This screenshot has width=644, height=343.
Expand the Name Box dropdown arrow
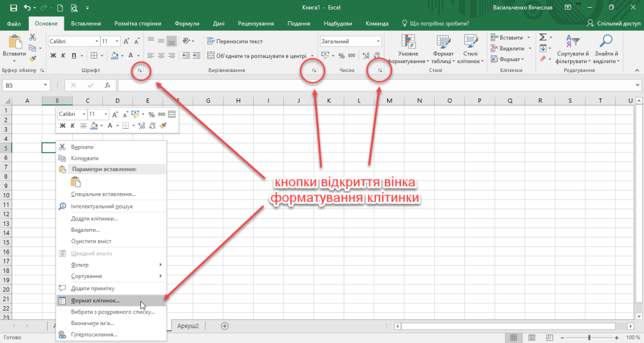[45, 86]
